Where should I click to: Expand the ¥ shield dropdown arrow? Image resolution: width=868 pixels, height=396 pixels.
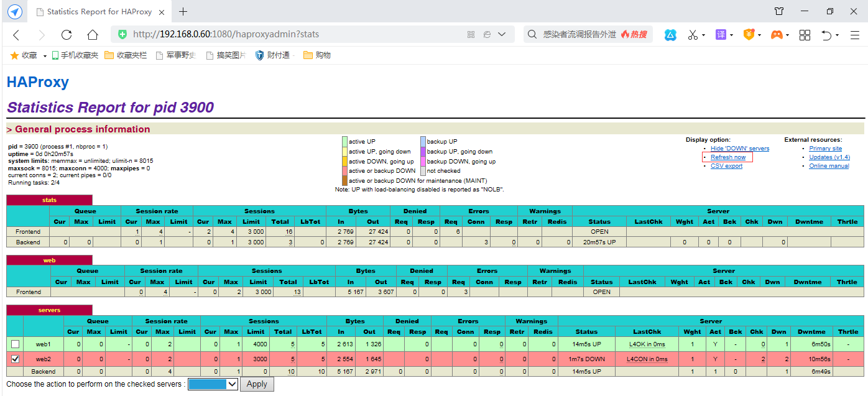(760, 35)
